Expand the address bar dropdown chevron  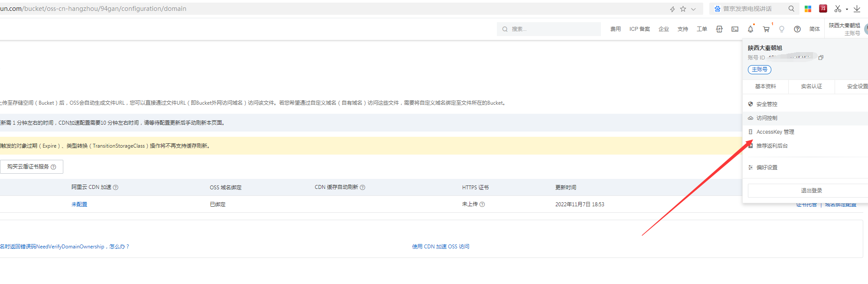[693, 9]
